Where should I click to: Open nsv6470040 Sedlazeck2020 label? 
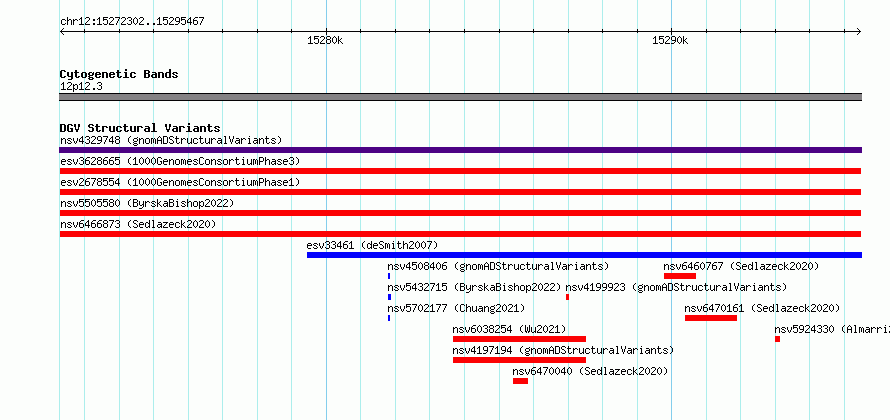tap(590, 371)
